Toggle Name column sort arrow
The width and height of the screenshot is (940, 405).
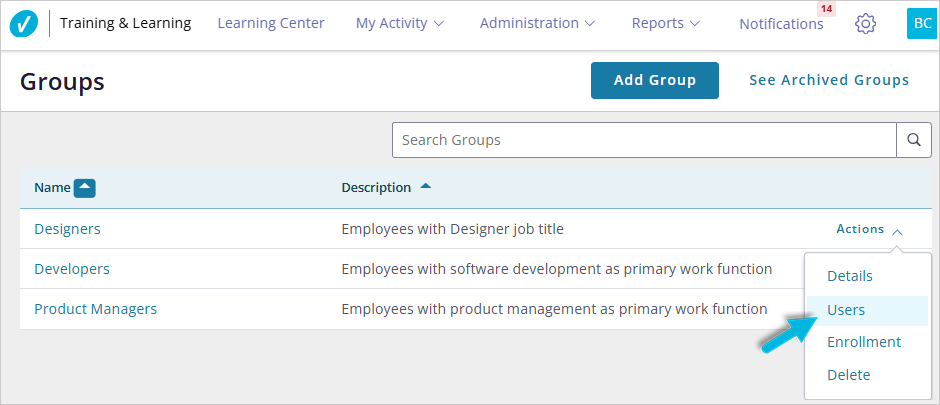[x=85, y=188]
